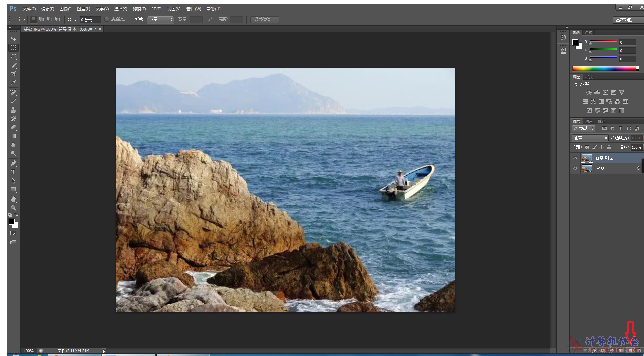Select the Brush tool
This screenshot has height=356, width=644.
pyautogui.click(x=13, y=101)
